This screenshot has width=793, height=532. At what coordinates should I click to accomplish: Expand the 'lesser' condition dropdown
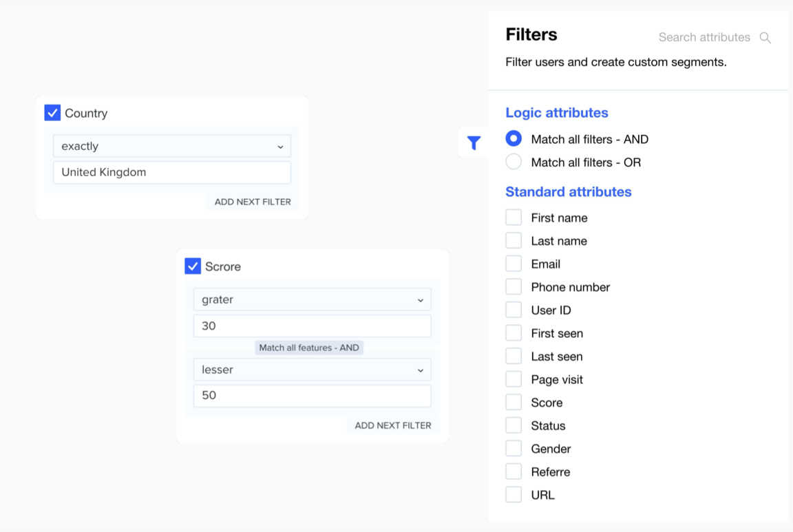tap(312, 370)
